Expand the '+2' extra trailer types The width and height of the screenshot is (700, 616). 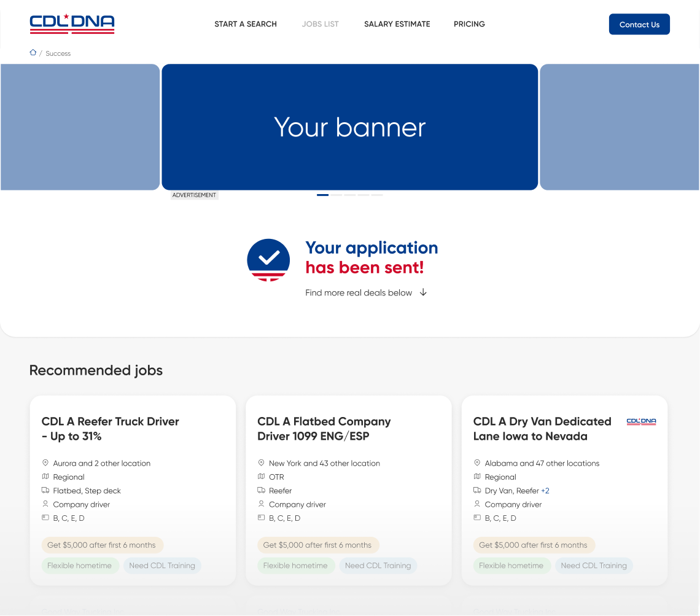[x=545, y=491]
